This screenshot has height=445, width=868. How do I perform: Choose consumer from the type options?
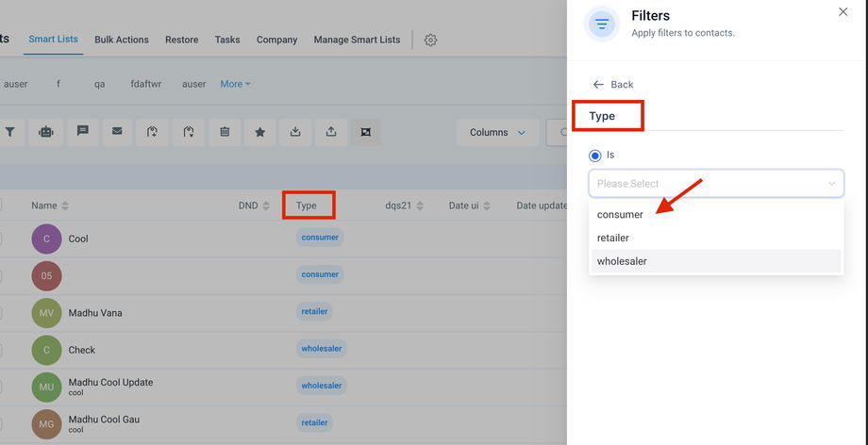620,215
